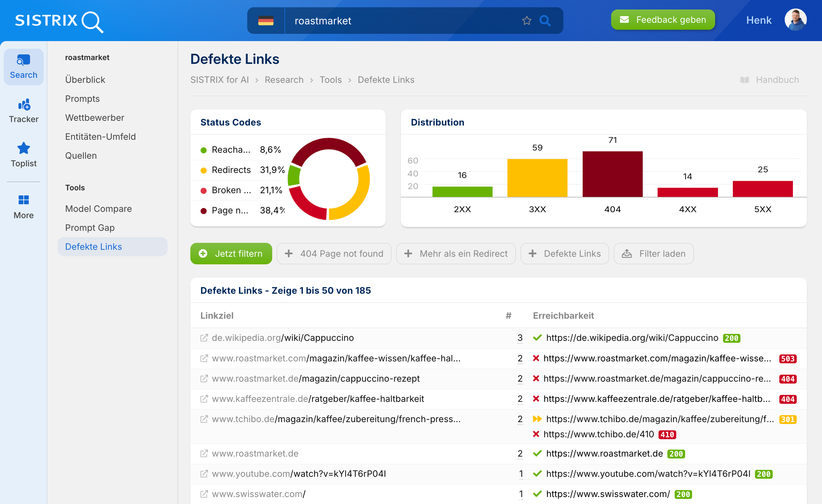Apply the 404 Page not found filter
Screen dimensions: 822x504
(x=334, y=254)
